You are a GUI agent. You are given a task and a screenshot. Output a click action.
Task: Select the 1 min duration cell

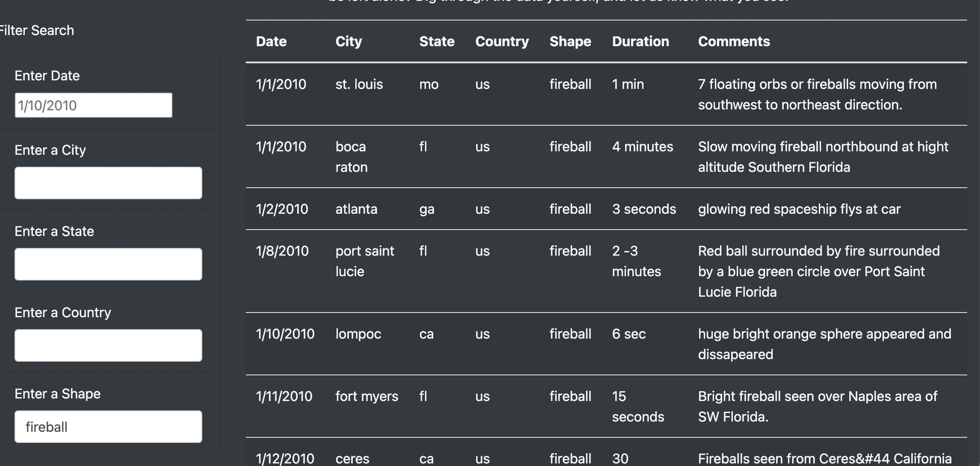coord(628,84)
